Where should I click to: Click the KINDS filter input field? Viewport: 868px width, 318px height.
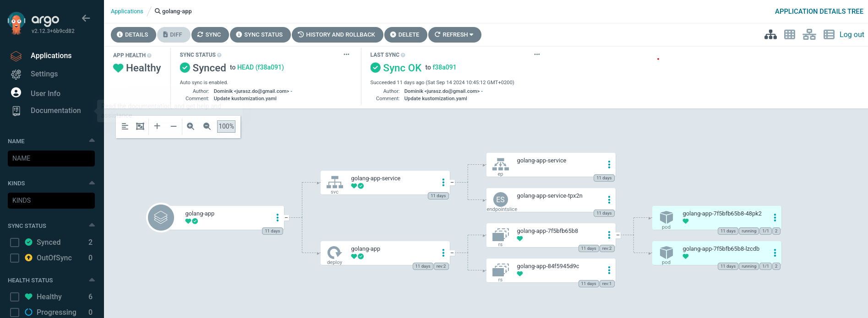pos(51,200)
